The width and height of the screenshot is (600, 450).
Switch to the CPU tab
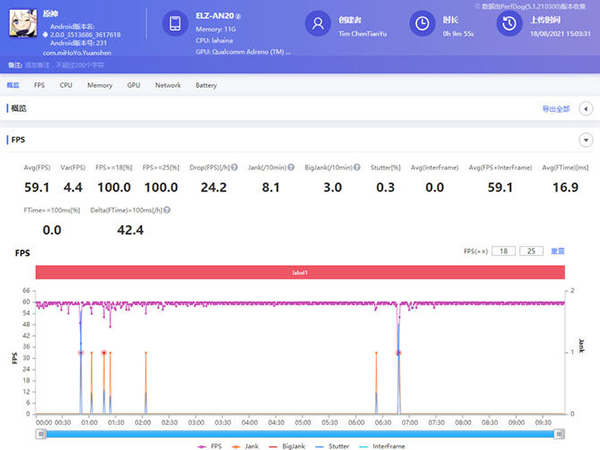(x=66, y=85)
